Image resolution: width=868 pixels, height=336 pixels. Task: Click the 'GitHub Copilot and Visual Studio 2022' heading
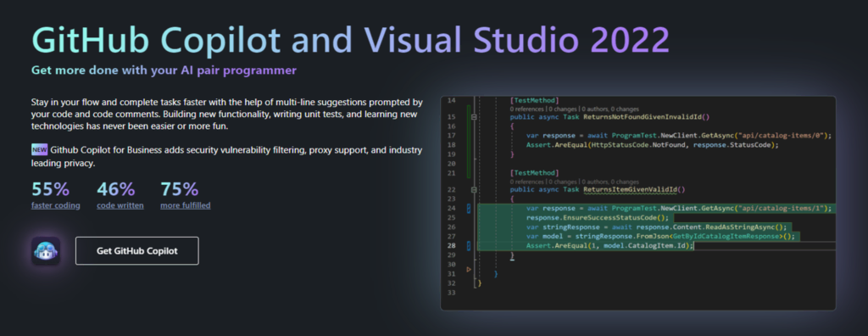[x=350, y=39]
